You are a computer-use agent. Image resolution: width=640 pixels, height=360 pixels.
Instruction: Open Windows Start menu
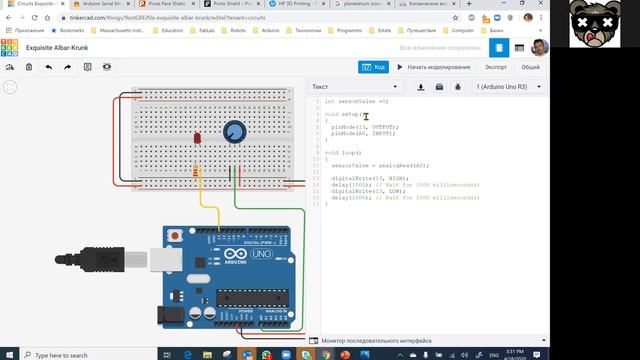pyautogui.click(x=9, y=355)
